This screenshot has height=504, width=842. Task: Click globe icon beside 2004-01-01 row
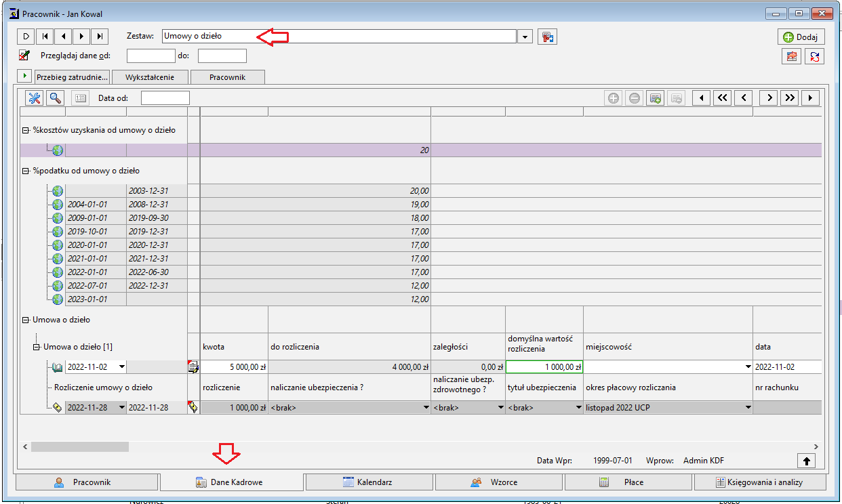point(58,205)
